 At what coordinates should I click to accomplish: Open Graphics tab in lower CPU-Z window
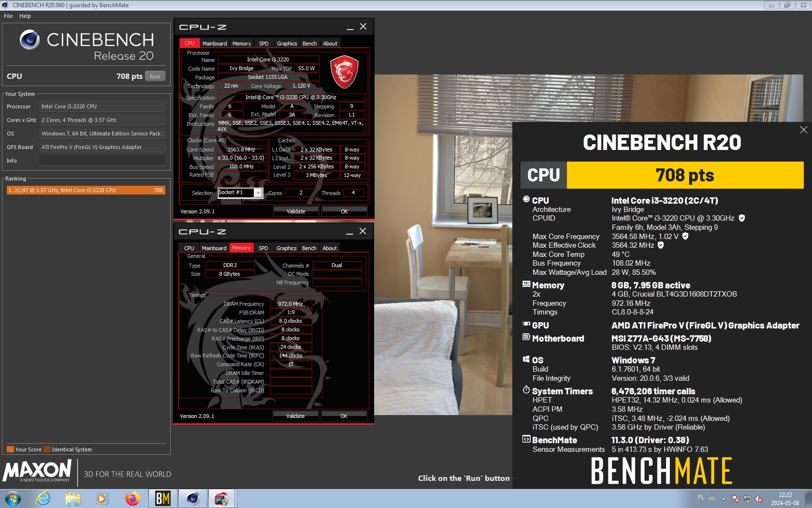(287, 248)
